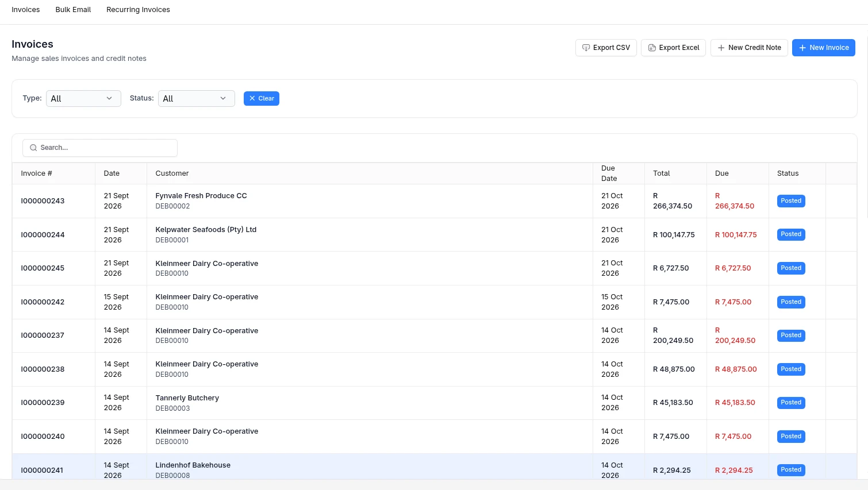Viewport: 868px width, 490px height.
Task: Click the Export CSV button
Action: [606, 48]
